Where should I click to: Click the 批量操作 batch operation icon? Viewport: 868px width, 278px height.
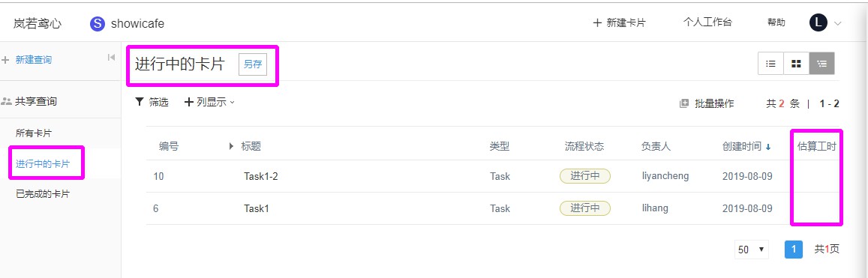click(684, 103)
